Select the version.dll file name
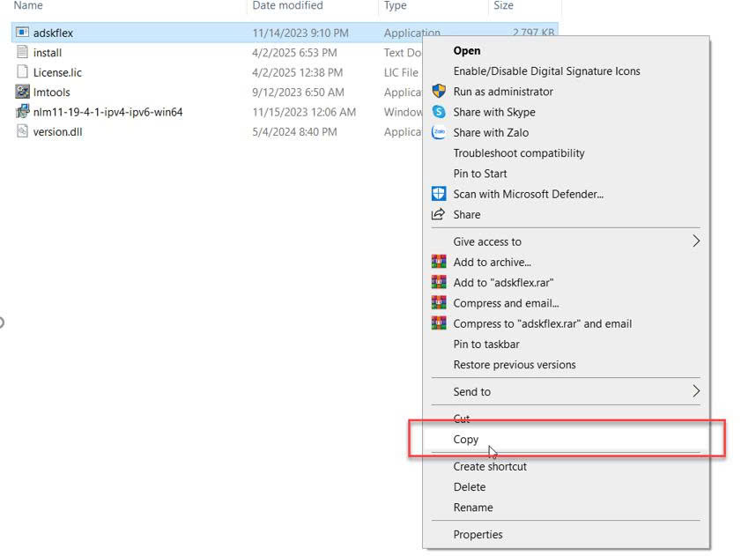Image resolution: width=756 pixels, height=556 pixels. tap(57, 131)
